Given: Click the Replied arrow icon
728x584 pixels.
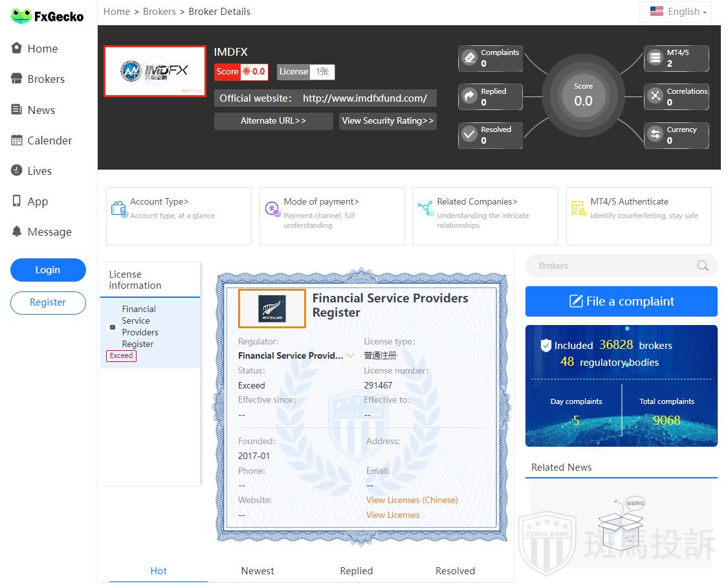Looking at the screenshot, I should (469, 96).
